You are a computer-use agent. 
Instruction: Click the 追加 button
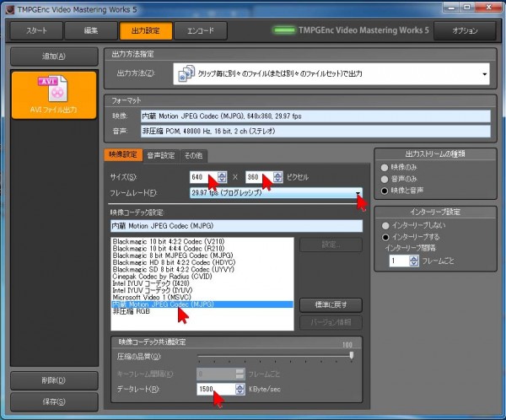tap(52, 57)
